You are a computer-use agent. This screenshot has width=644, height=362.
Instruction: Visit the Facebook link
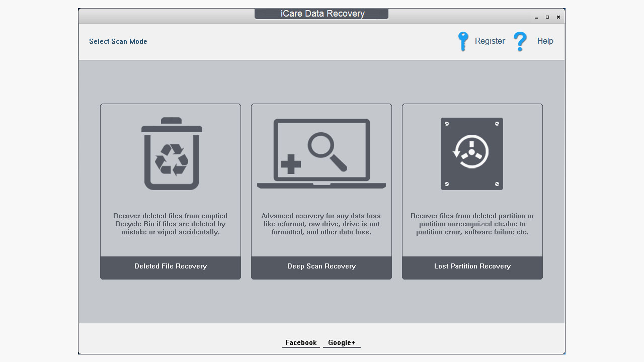[301, 343]
